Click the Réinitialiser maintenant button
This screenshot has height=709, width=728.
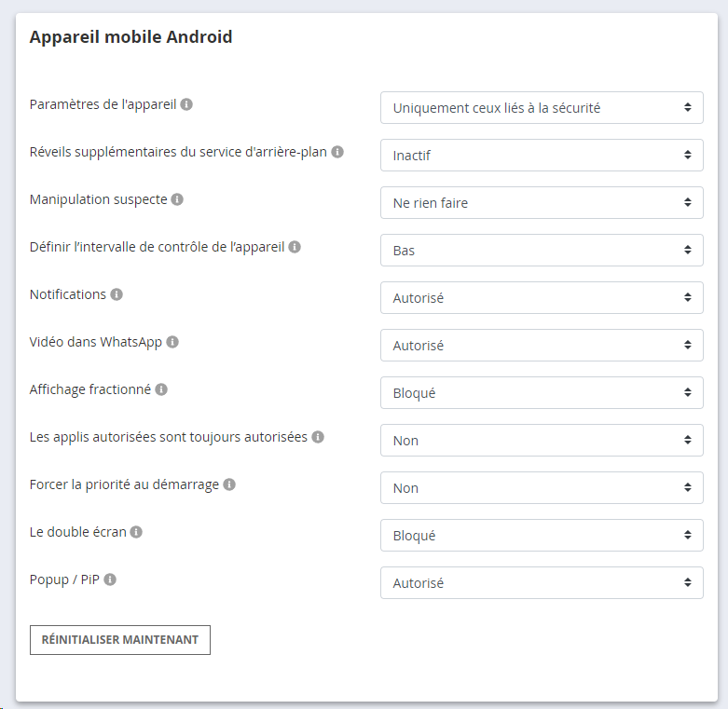120,640
